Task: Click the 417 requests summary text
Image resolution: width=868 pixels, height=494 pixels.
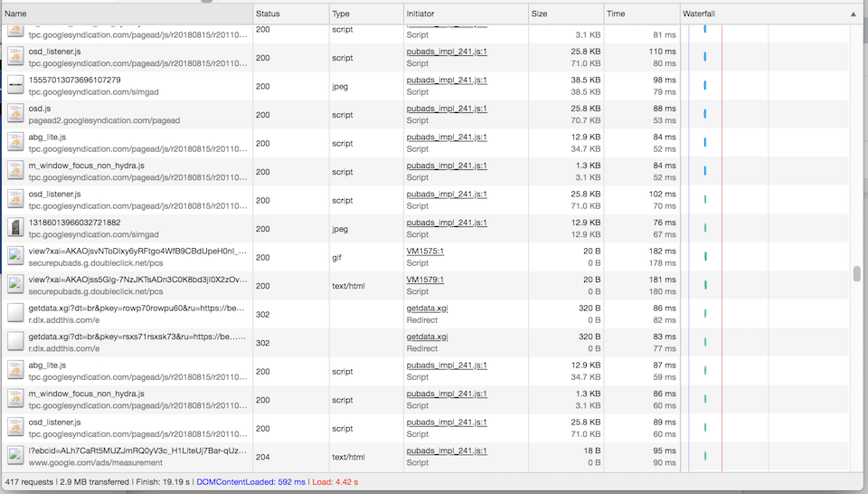Action: point(29,482)
